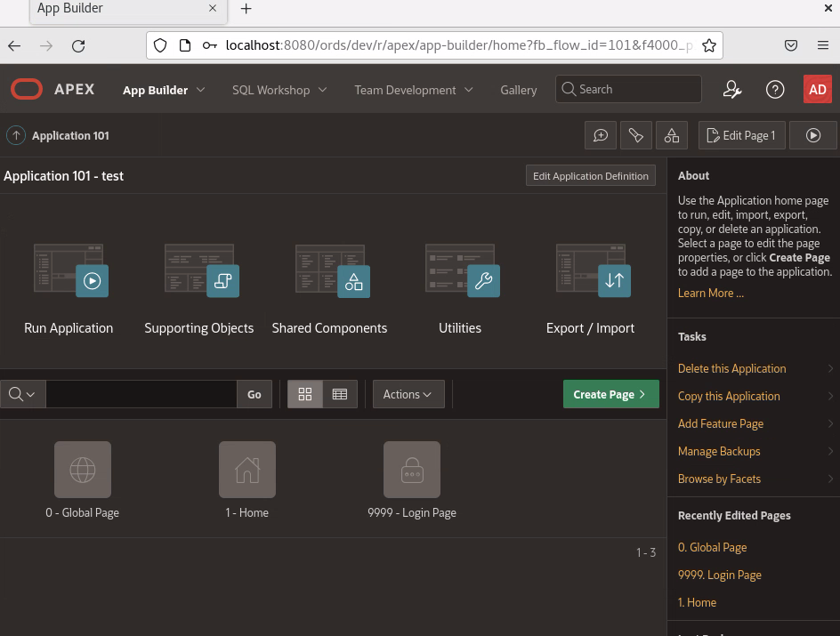The width and height of the screenshot is (840, 636).
Task: Expand the search column selector dropdown
Action: [23, 394]
